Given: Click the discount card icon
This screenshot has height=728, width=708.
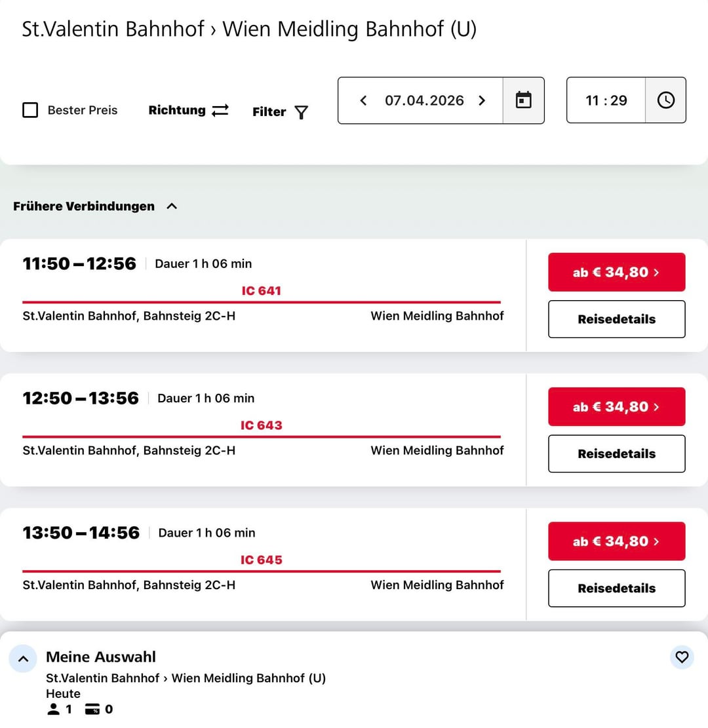Looking at the screenshot, I should pyautogui.click(x=92, y=709).
